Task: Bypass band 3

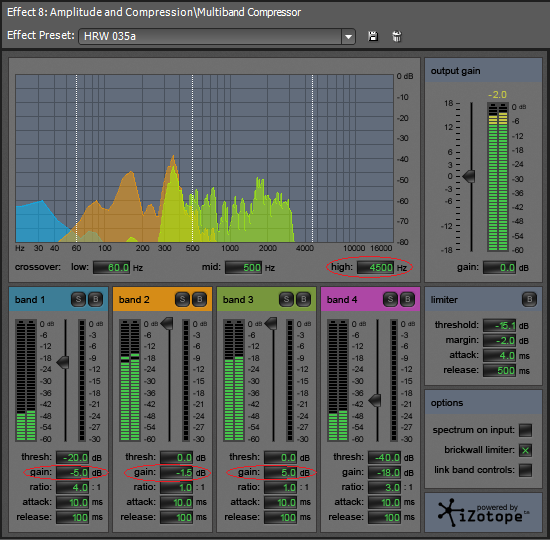Action: coord(304,299)
